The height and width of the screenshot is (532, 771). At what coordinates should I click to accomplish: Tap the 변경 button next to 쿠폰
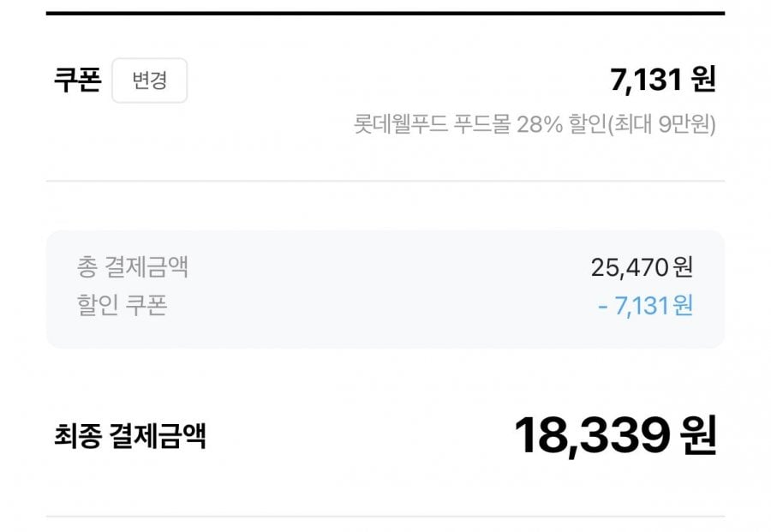pyautogui.click(x=149, y=81)
